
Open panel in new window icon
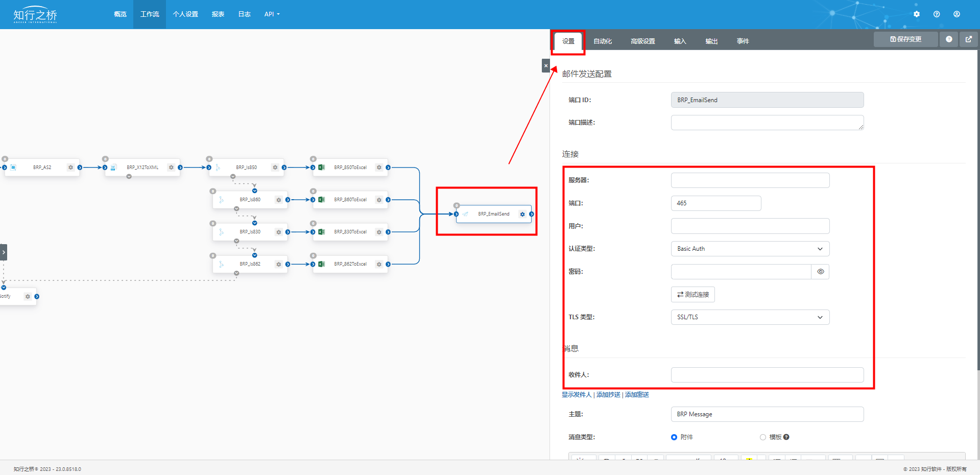click(x=968, y=39)
